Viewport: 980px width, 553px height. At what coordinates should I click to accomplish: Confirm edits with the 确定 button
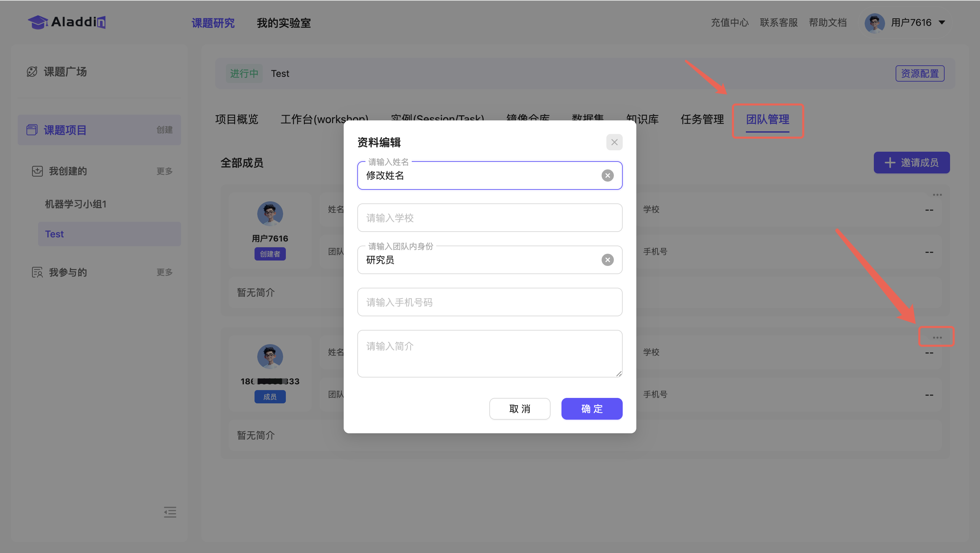[x=592, y=408]
